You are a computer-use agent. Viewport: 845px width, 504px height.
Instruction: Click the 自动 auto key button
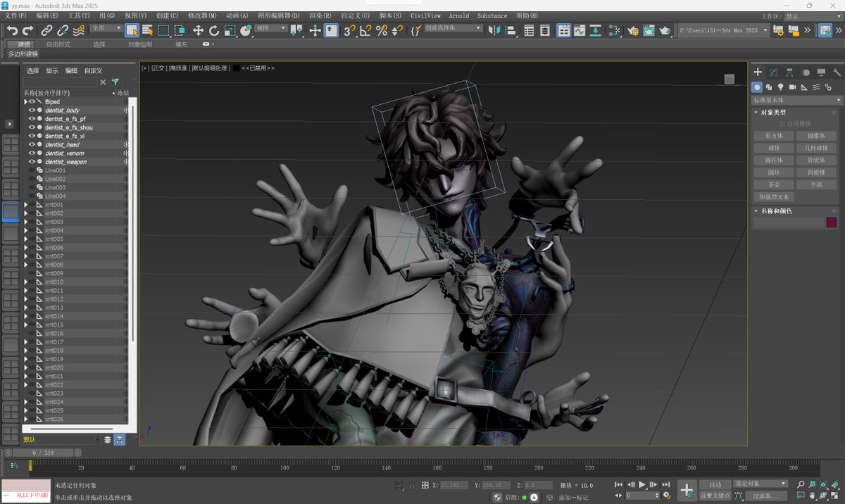pyautogui.click(x=715, y=484)
